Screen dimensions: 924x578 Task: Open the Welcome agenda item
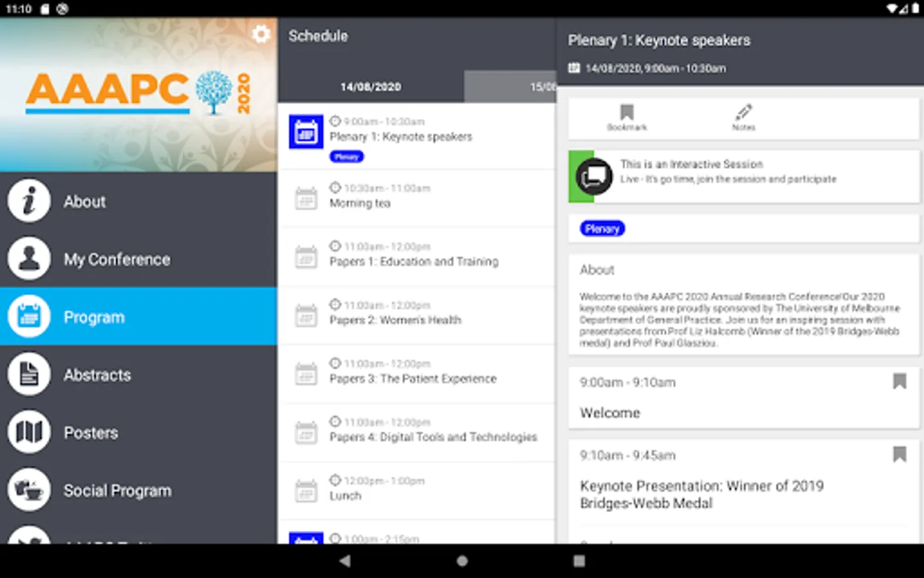744,398
